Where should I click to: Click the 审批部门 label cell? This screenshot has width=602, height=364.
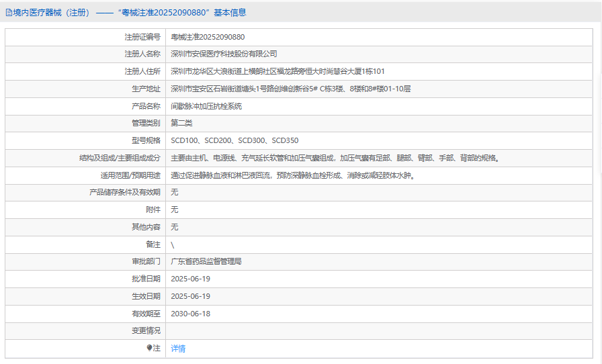pyautogui.click(x=85, y=261)
